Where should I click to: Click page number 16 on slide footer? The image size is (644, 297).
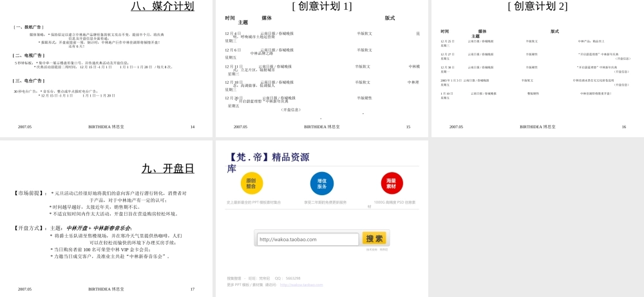624,127
